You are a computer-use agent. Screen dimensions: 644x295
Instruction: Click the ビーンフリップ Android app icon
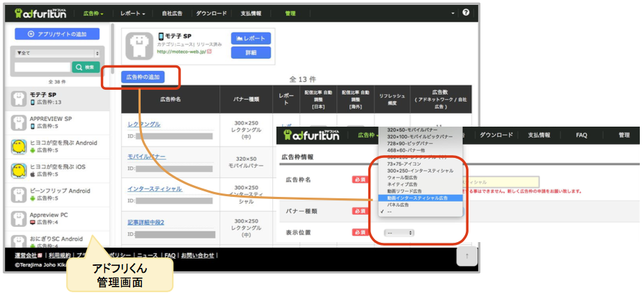coord(19,195)
